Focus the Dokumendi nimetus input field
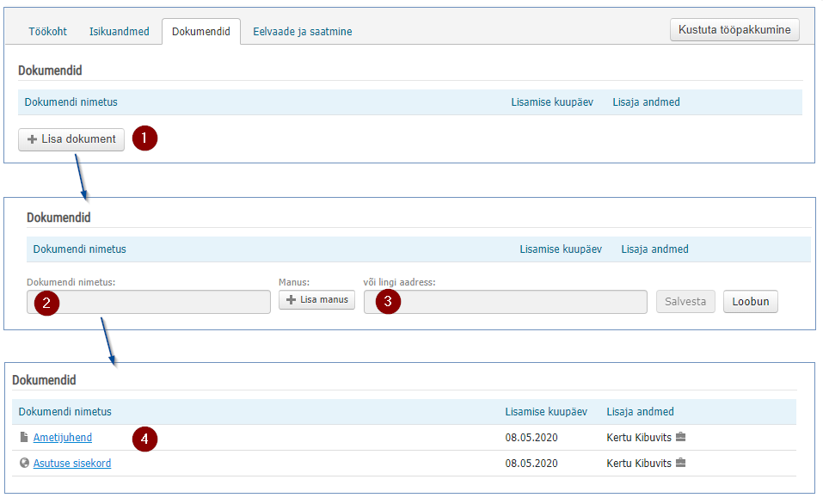The height and width of the screenshot is (504, 823). (x=149, y=302)
